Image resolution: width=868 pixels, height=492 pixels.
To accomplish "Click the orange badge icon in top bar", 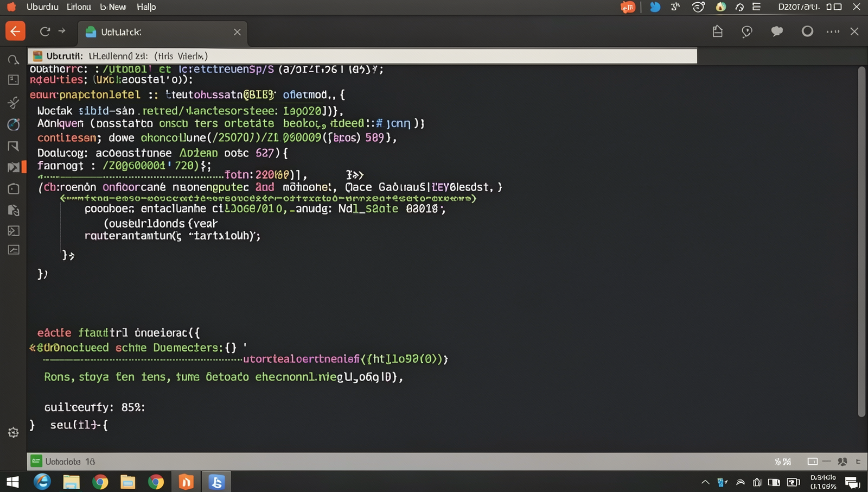I will (628, 7).
